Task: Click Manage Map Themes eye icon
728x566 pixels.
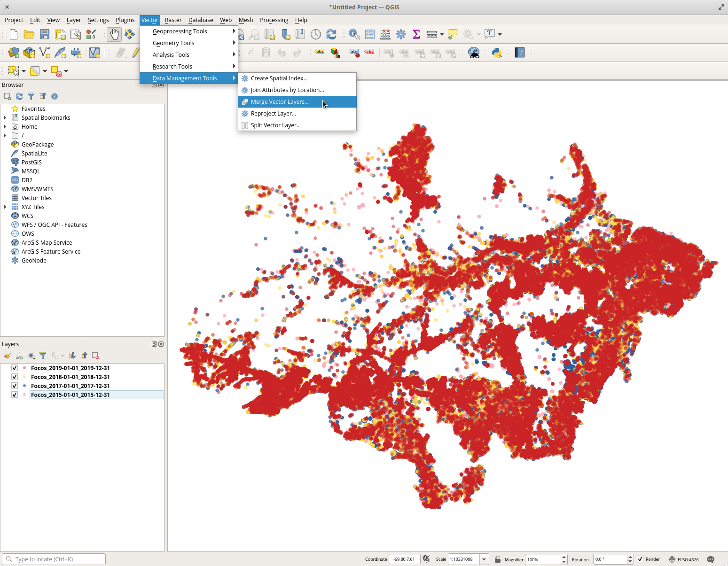Action: pyautogui.click(x=31, y=356)
